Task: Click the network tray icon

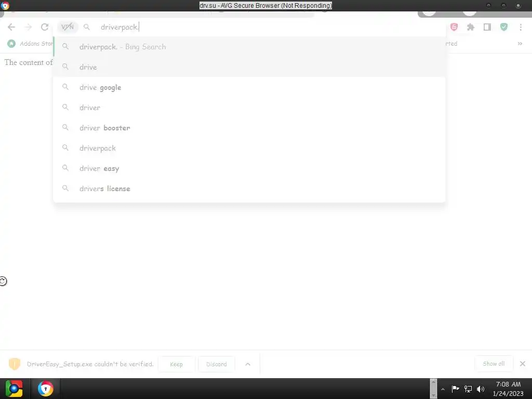Action: pos(468,389)
